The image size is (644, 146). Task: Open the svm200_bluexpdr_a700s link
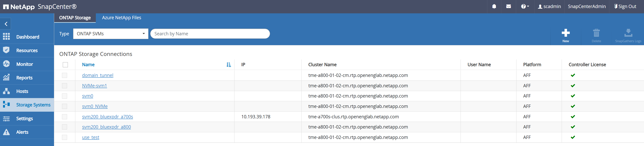pos(108,117)
